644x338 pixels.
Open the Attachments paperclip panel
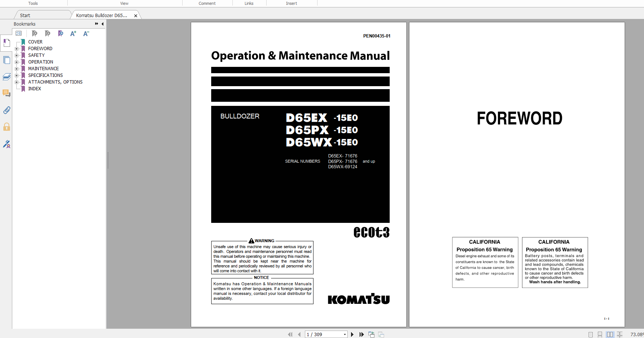coord(6,110)
